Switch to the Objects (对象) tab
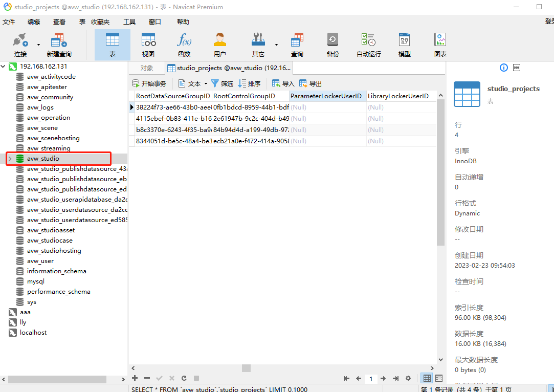The height and width of the screenshot is (392, 554). click(x=147, y=68)
